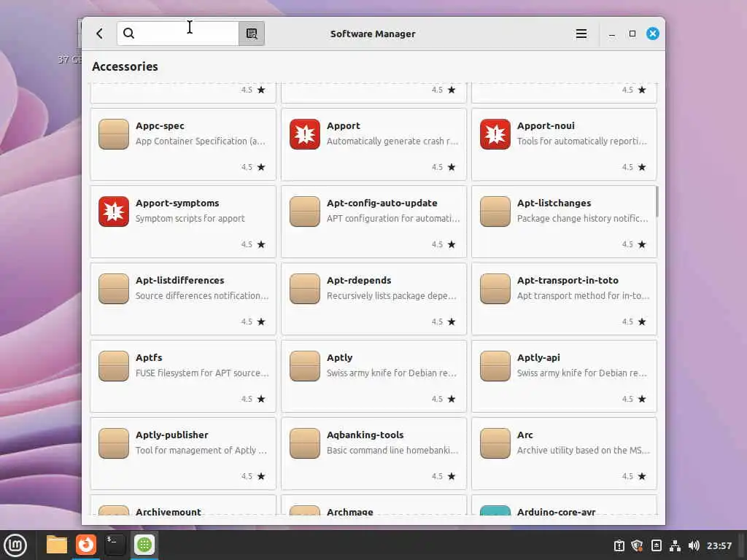Click the Apport-noui title
The width and height of the screenshot is (747, 560).
click(x=546, y=125)
